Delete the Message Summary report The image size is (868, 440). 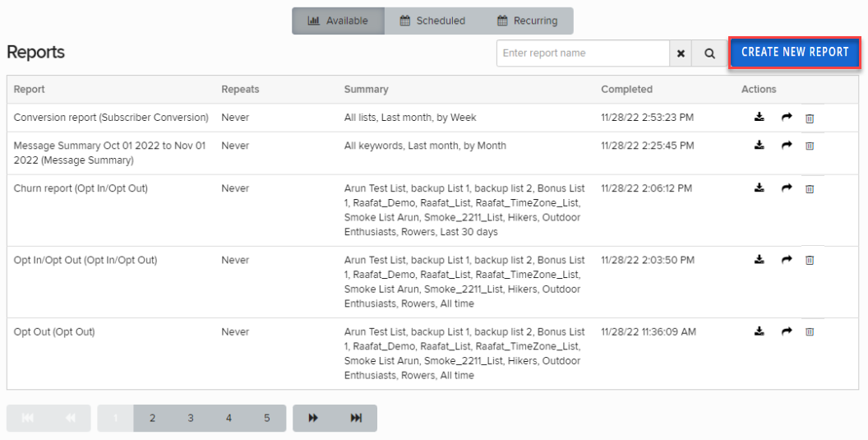[x=810, y=146]
